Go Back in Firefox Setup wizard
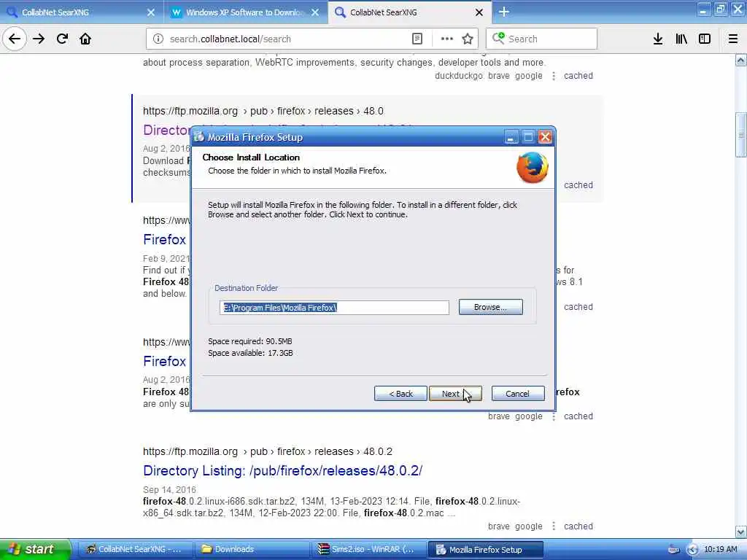This screenshot has width=747, height=560. (400, 394)
